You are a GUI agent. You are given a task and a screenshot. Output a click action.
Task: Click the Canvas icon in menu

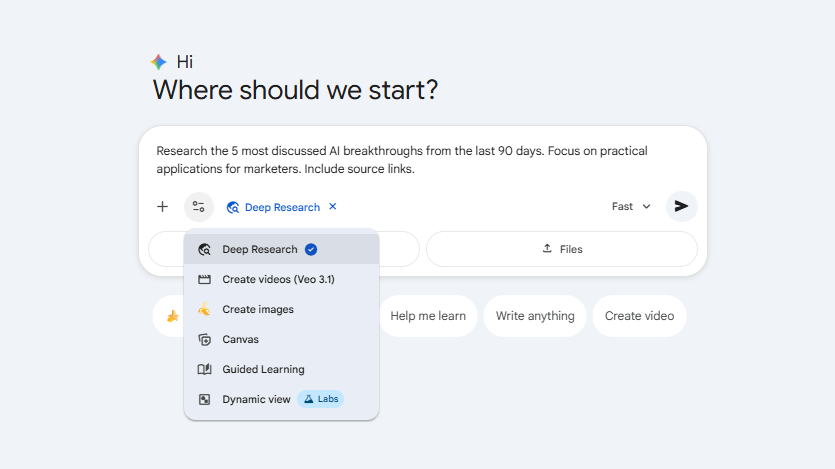(204, 339)
